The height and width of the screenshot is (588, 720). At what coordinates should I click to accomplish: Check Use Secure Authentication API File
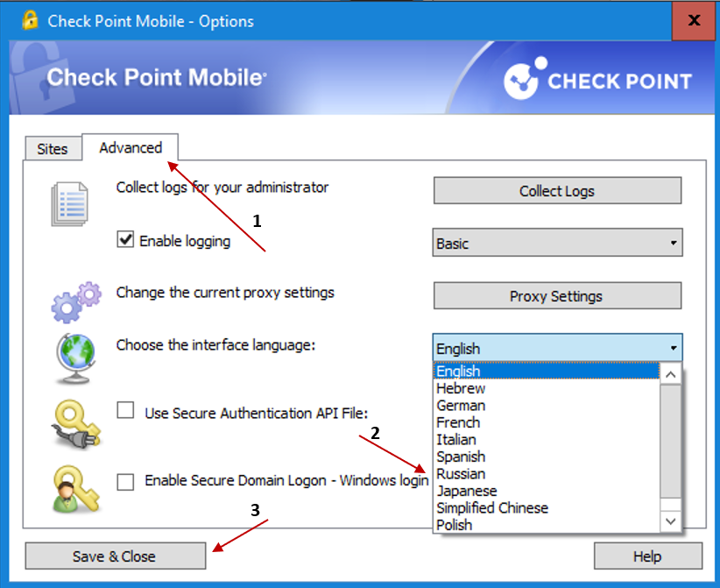click(126, 411)
